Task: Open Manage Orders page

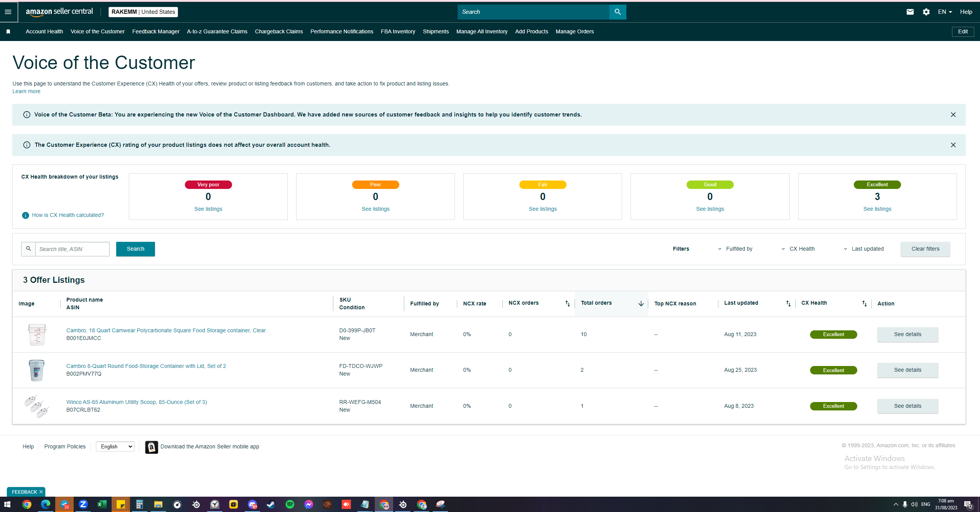Action: (x=575, y=31)
